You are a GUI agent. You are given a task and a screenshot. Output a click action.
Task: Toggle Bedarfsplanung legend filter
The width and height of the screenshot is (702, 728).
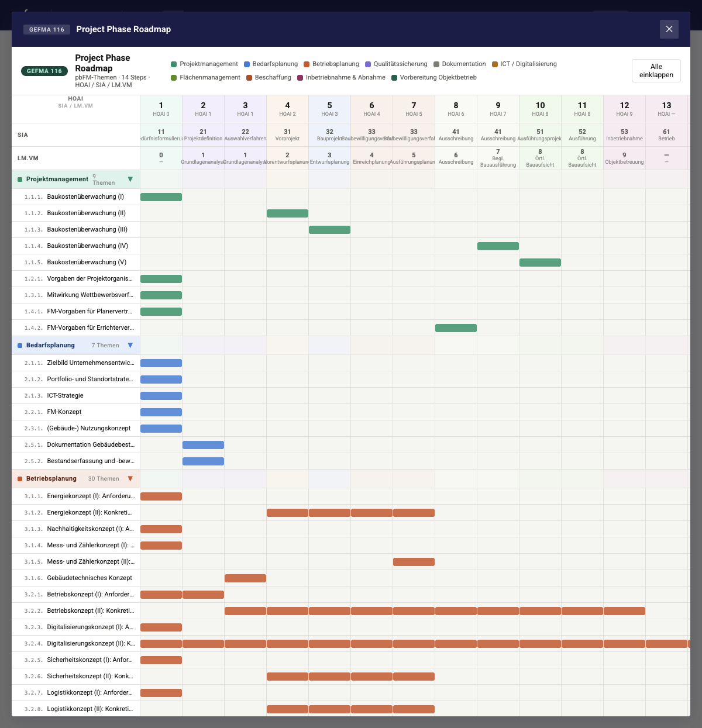271,64
